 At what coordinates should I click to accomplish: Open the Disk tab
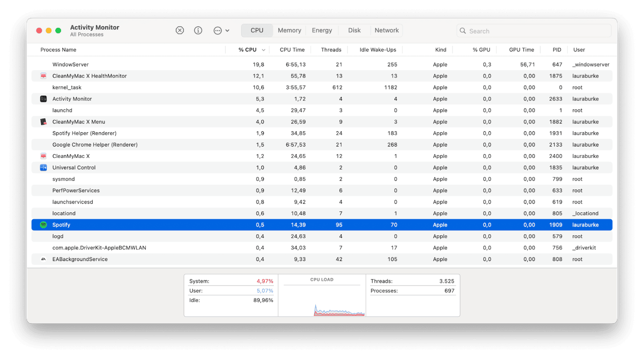(x=354, y=30)
